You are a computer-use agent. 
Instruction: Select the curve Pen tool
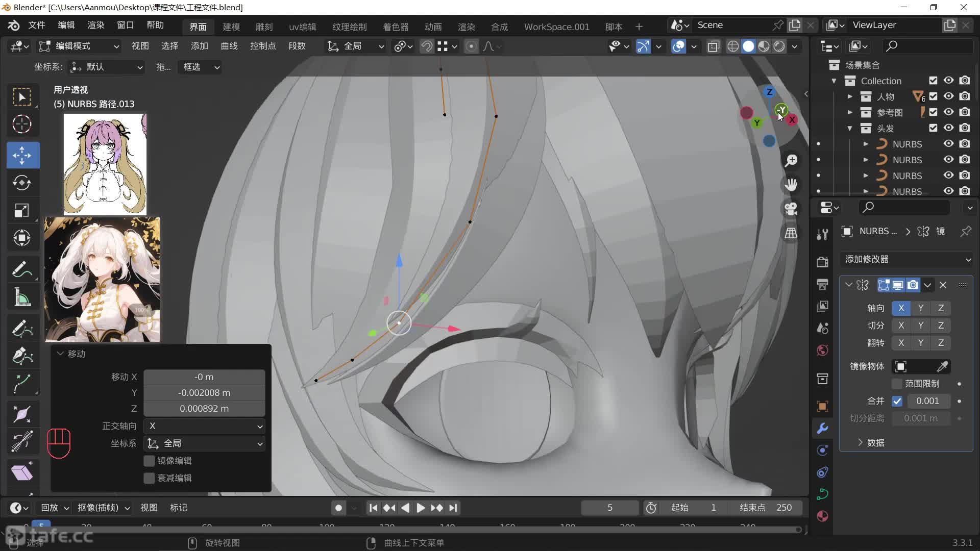[22, 356]
